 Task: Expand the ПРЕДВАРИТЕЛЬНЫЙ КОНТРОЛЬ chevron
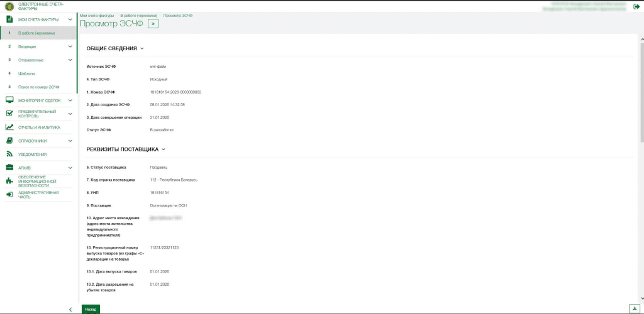coord(70,114)
